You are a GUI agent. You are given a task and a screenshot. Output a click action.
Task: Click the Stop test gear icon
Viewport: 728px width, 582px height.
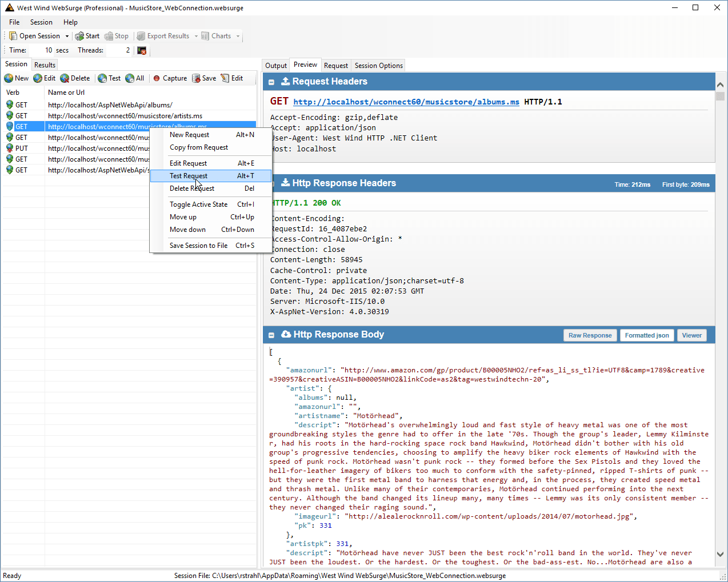109,36
